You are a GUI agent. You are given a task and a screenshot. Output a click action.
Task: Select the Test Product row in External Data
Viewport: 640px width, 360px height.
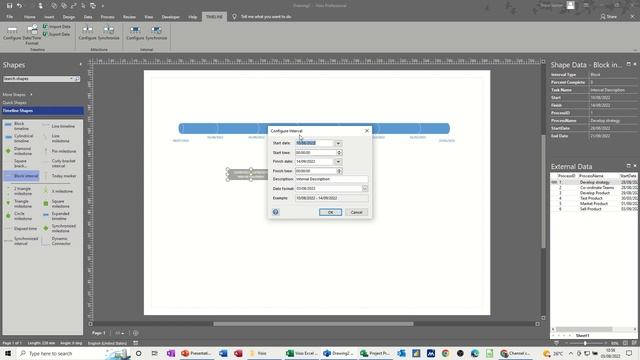pyautogui.click(x=594, y=198)
